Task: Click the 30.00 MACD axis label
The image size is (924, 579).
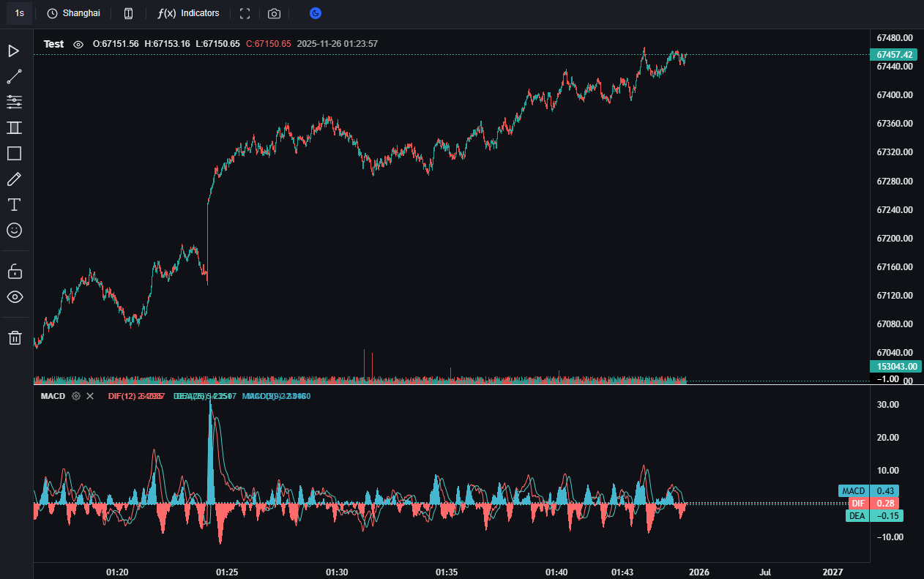Action: 888,405
